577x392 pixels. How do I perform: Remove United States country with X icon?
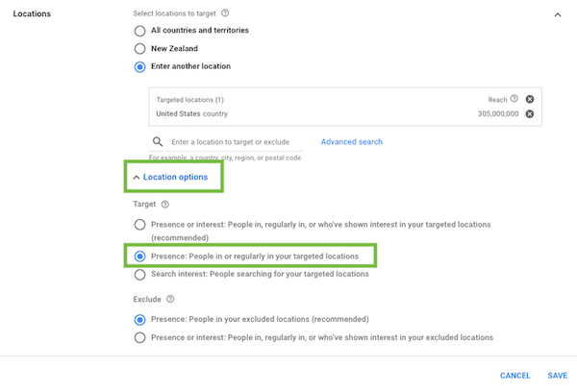pyautogui.click(x=530, y=114)
